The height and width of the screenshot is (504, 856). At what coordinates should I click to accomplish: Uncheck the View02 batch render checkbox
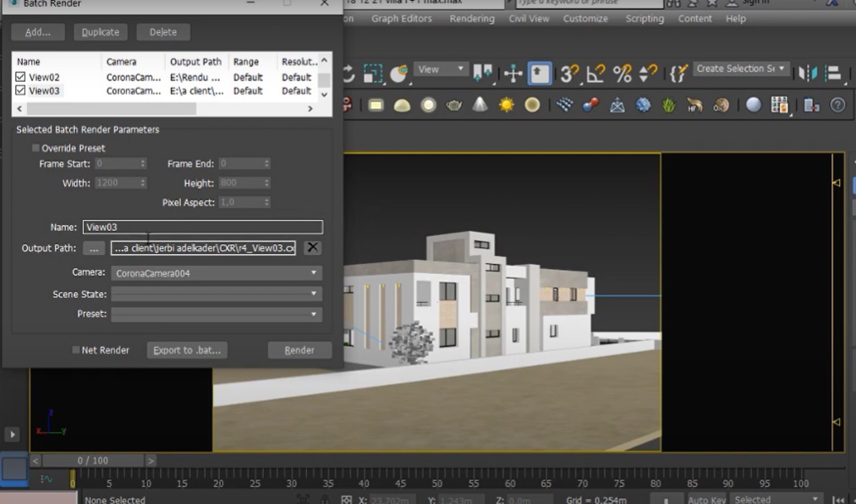click(x=20, y=77)
